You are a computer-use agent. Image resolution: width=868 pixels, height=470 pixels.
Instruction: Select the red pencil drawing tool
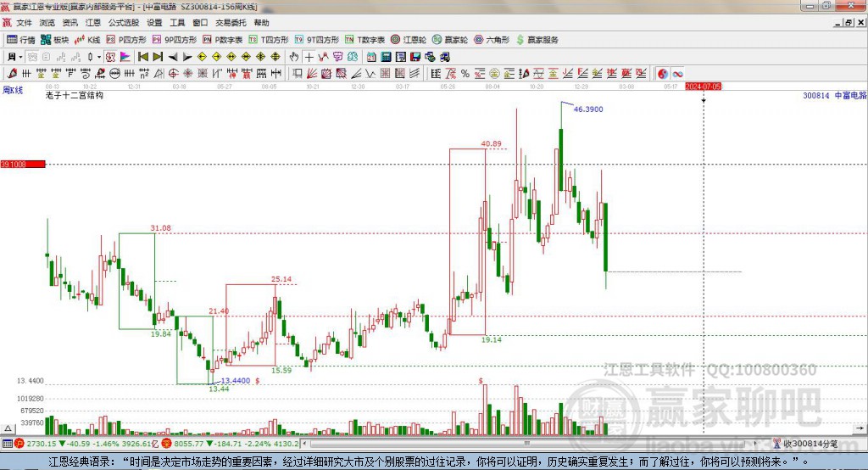tap(12, 74)
